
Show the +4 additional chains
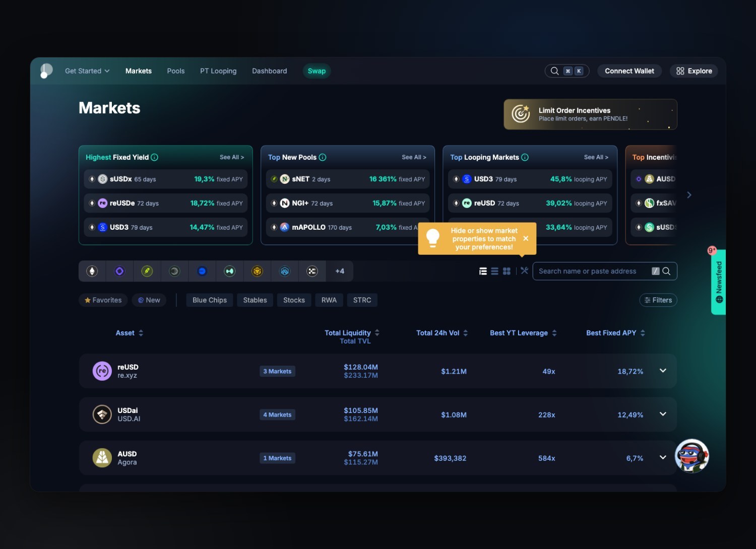(340, 271)
